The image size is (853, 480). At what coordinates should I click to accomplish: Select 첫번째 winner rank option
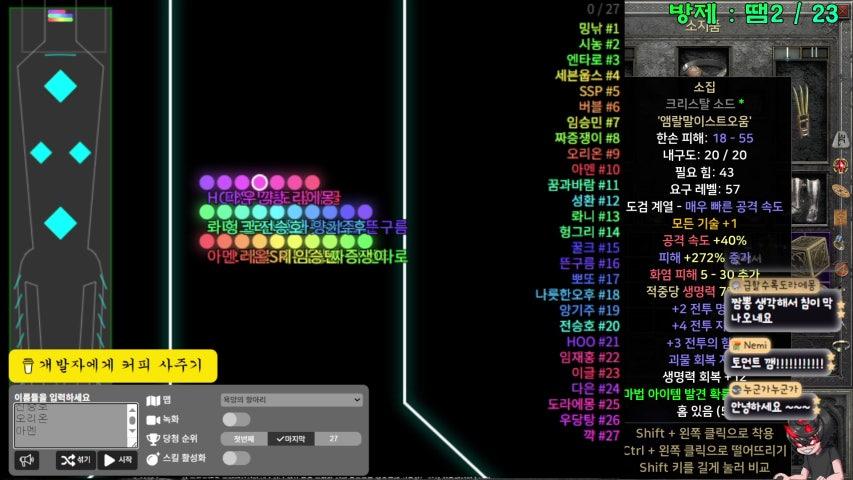244,439
